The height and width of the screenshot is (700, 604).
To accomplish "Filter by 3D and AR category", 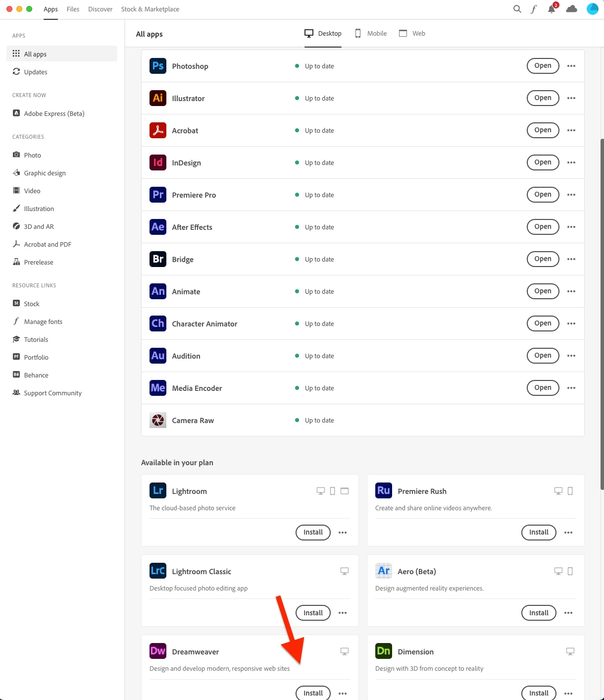I will (62, 226).
